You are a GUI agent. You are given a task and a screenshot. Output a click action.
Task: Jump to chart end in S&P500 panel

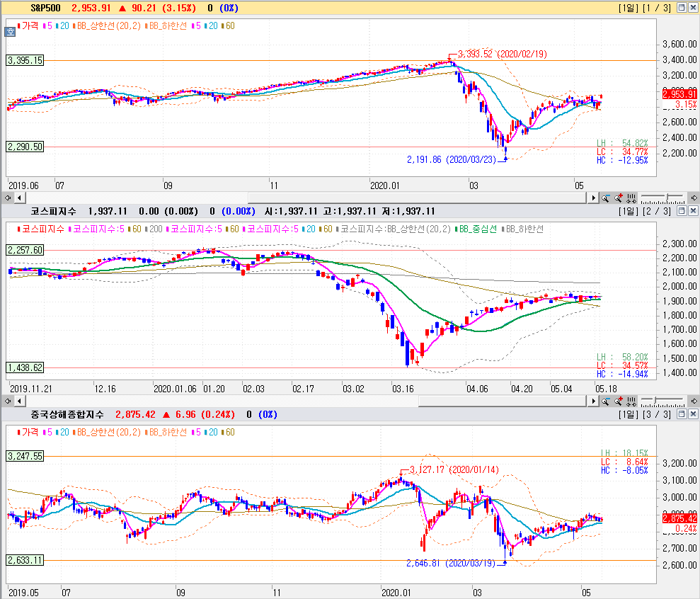pyautogui.click(x=694, y=198)
